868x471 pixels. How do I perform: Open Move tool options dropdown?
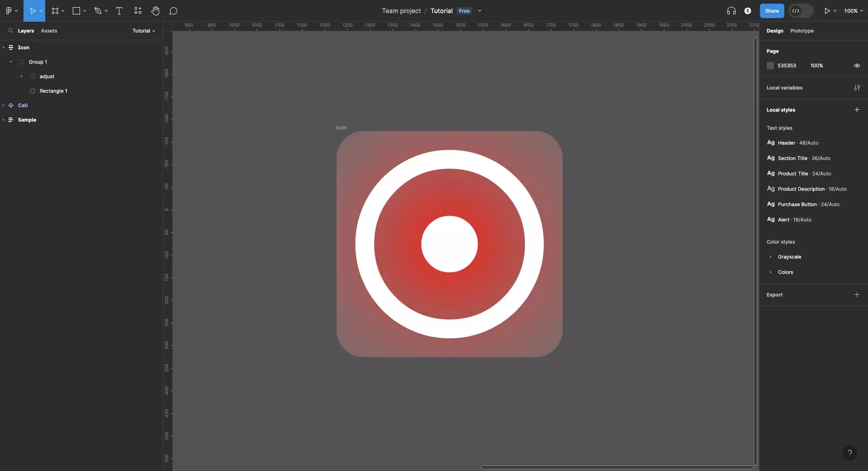pyautogui.click(x=41, y=11)
